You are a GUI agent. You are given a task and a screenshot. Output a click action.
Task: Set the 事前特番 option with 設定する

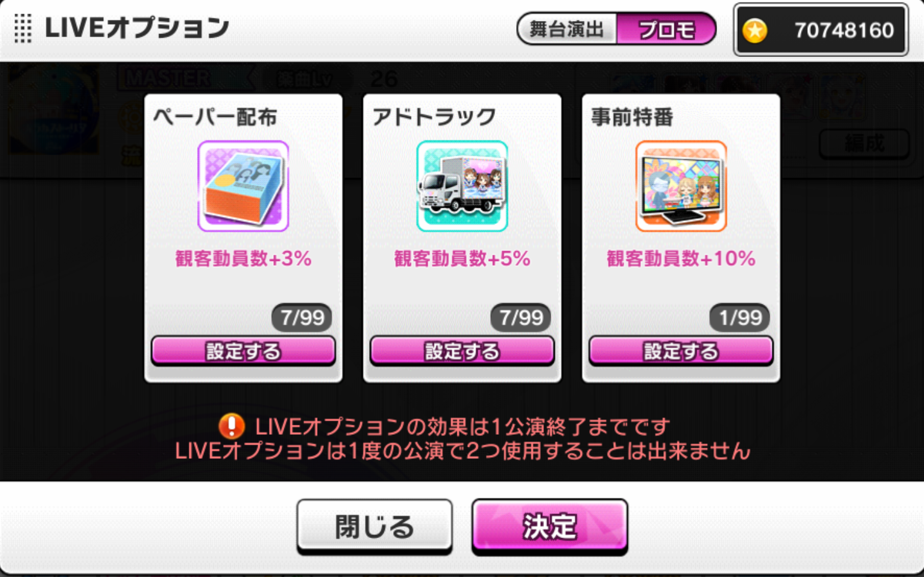[x=681, y=351]
